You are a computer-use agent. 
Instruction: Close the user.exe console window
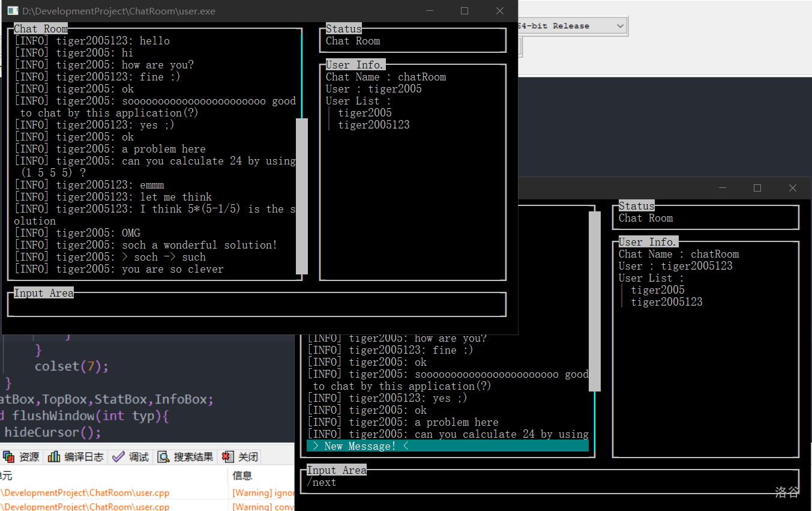point(500,11)
